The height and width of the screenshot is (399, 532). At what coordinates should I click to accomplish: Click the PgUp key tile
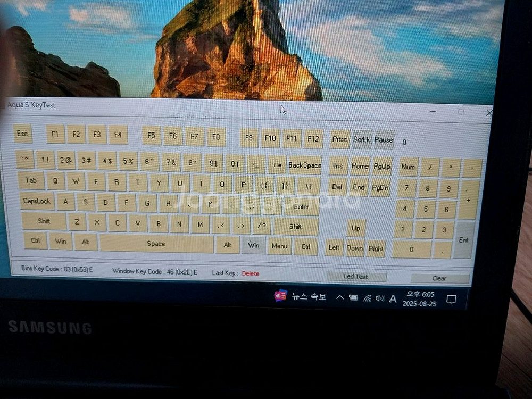[x=382, y=167]
